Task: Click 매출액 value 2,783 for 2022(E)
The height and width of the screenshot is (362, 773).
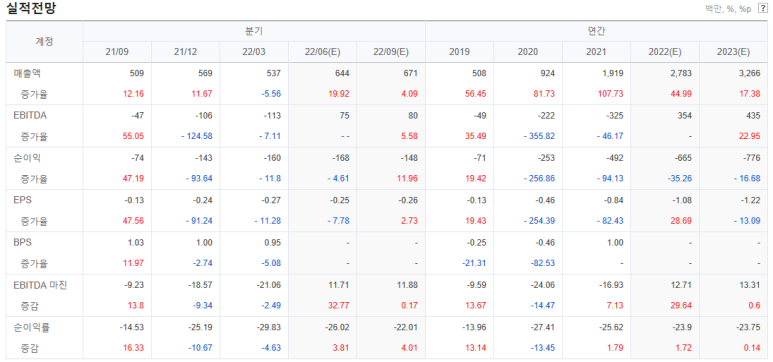Action: [682, 73]
